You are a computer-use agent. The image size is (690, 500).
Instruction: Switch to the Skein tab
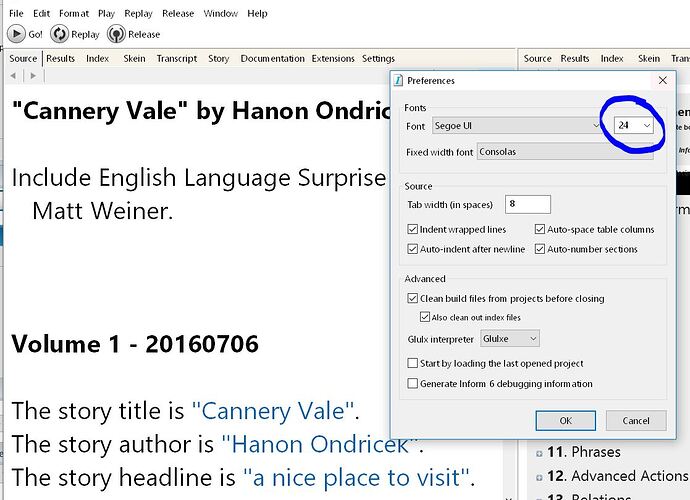(134, 59)
